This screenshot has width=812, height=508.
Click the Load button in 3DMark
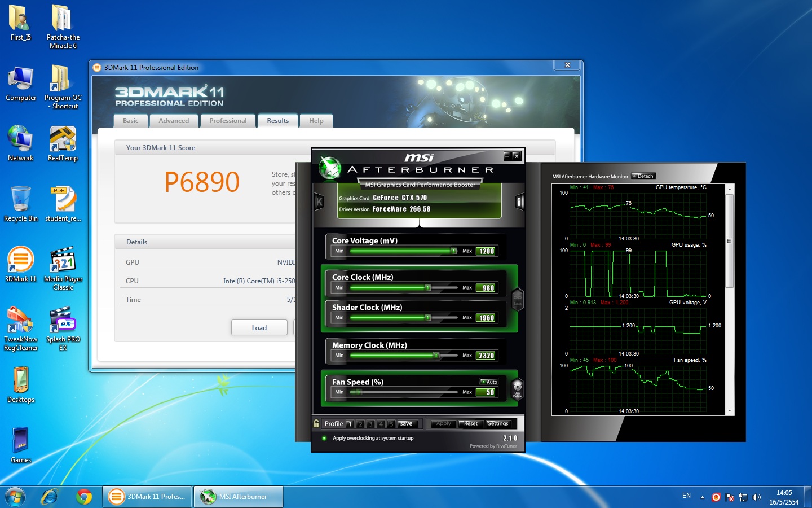pos(259,327)
